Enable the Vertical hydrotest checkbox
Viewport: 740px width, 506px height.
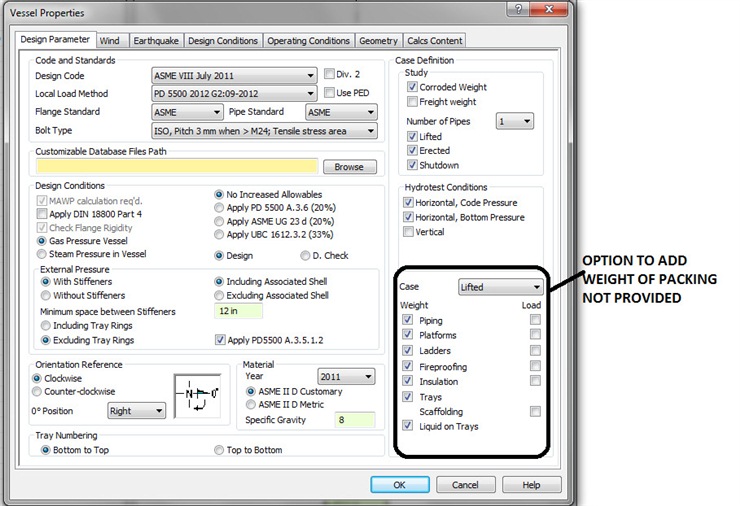[x=408, y=232]
